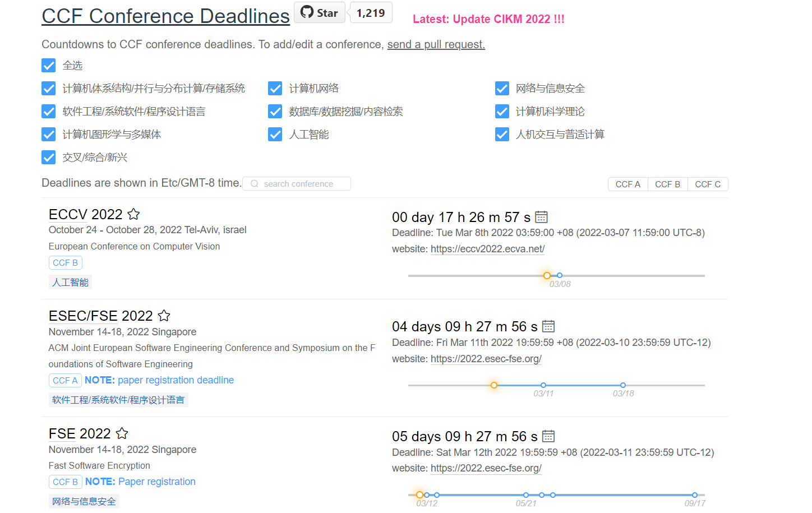
Task: Click the CCF B tag under FSE 2022
Action: coord(66,482)
